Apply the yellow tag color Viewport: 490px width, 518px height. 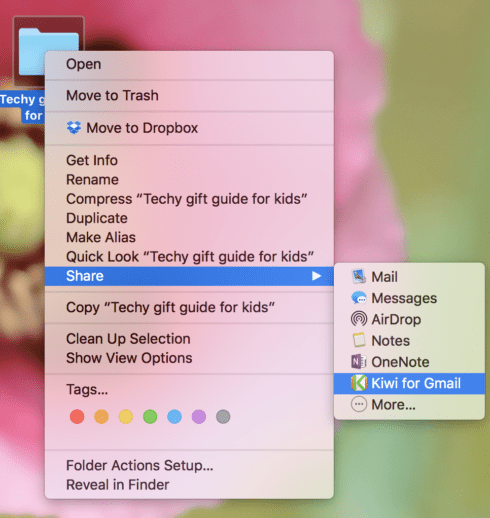tap(126, 417)
